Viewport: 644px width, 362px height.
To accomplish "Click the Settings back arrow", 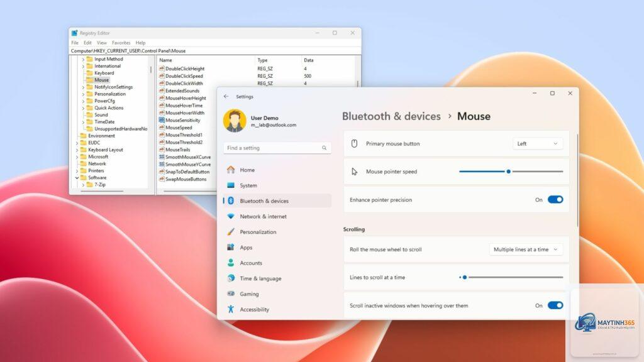I will 226,96.
